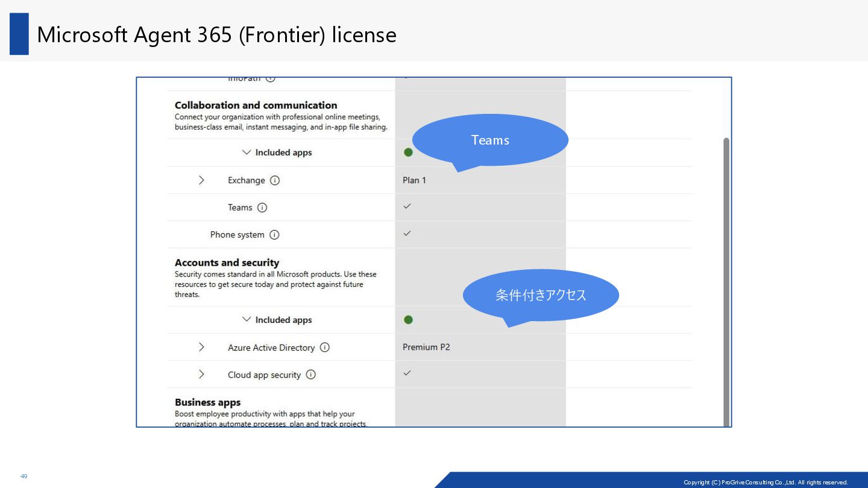Open the info icon next to Teams
This screenshot has height=488, width=868.
coord(262,207)
